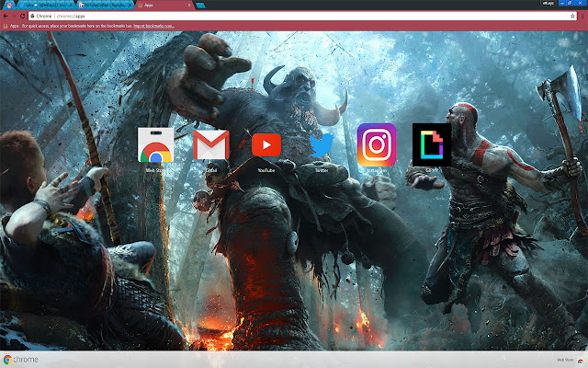
Task: Launch the Gmail app icon
Action: coord(211,145)
